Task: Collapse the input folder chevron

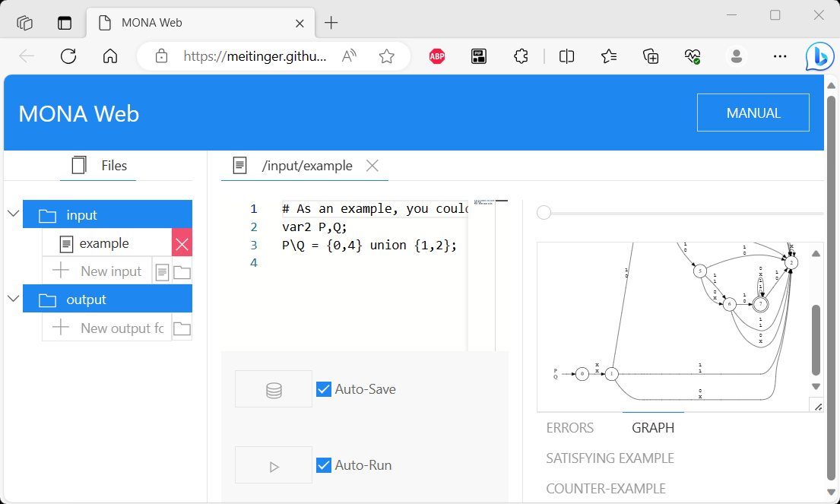Action: tap(14, 214)
